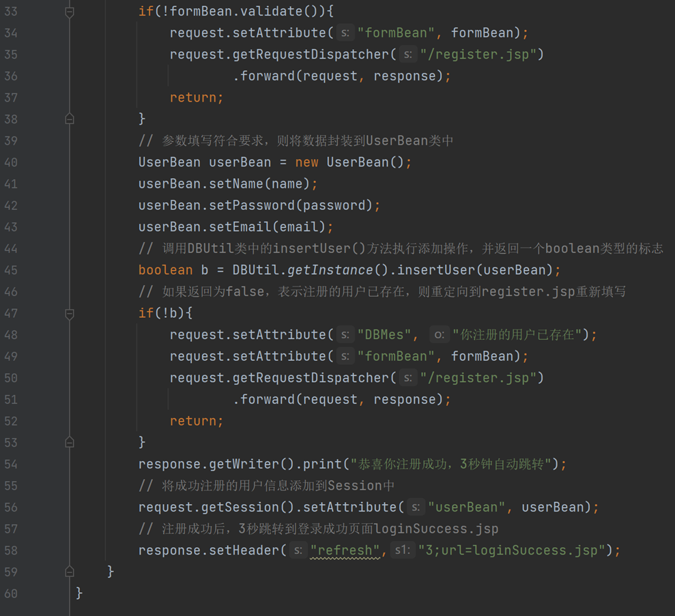
Task: Click the validate() call on line 33
Action: point(279,12)
